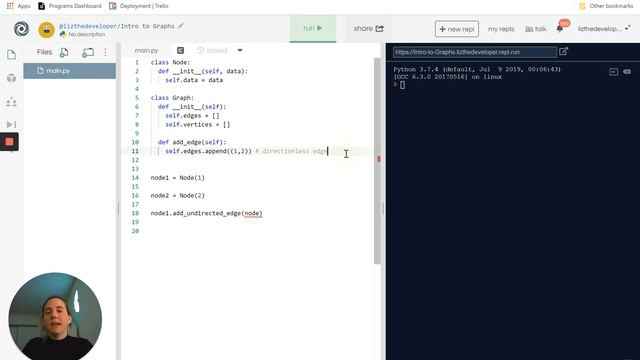The image size is (640, 360).
Task: Click the run button
Action: click(313, 28)
